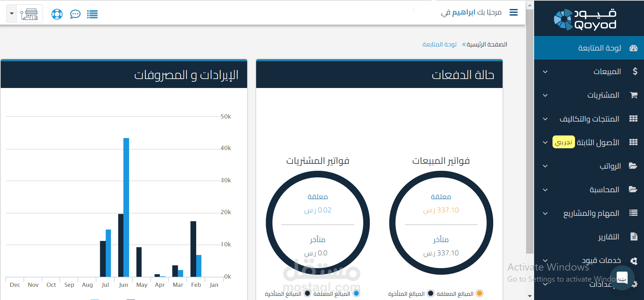
Task: Open the التقارير sidebar item
Action: tap(589, 237)
